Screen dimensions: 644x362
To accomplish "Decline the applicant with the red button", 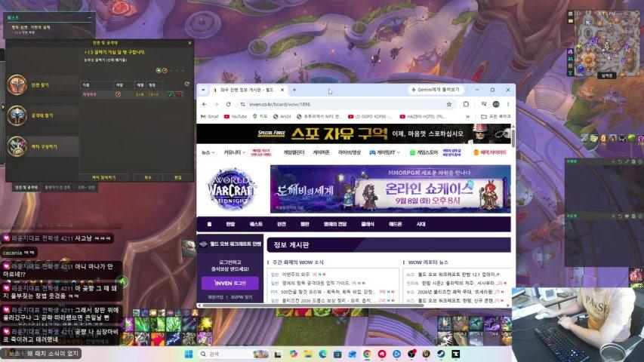I will coord(179,94).
